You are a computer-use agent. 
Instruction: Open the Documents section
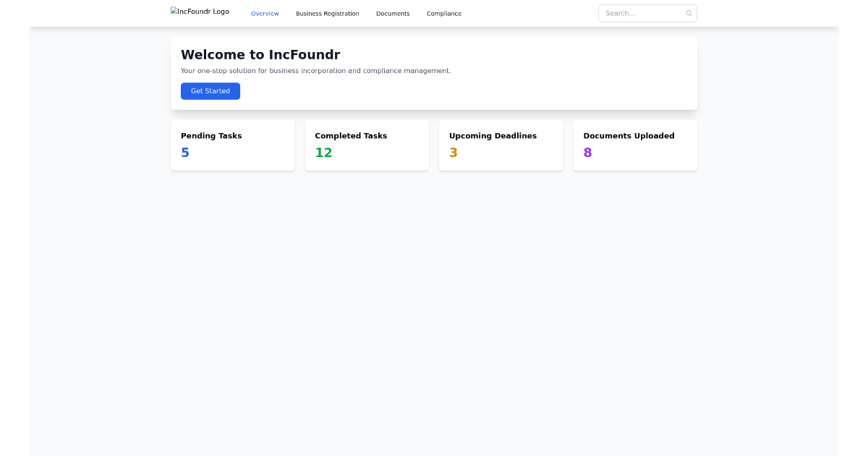click(393, 13)
